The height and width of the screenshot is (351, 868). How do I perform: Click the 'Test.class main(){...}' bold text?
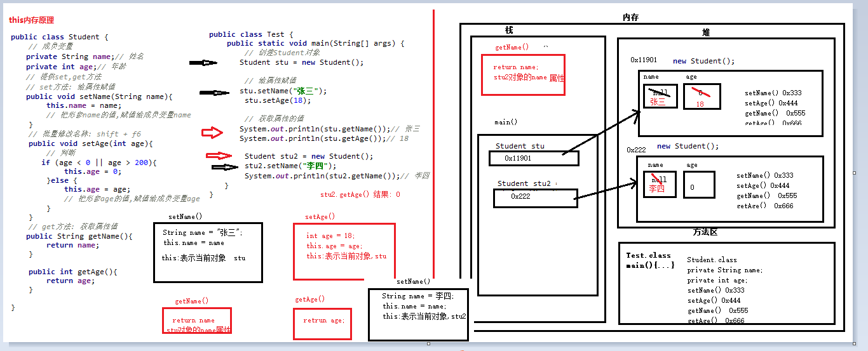pyautogui.click(x=649, y=260)
